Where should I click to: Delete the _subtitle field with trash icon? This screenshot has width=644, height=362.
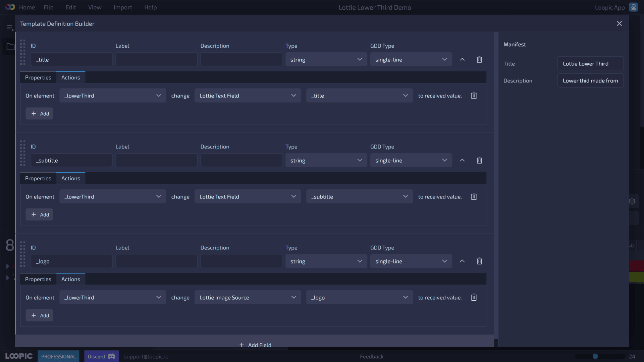pyautogui.click(x=479, y=160)
